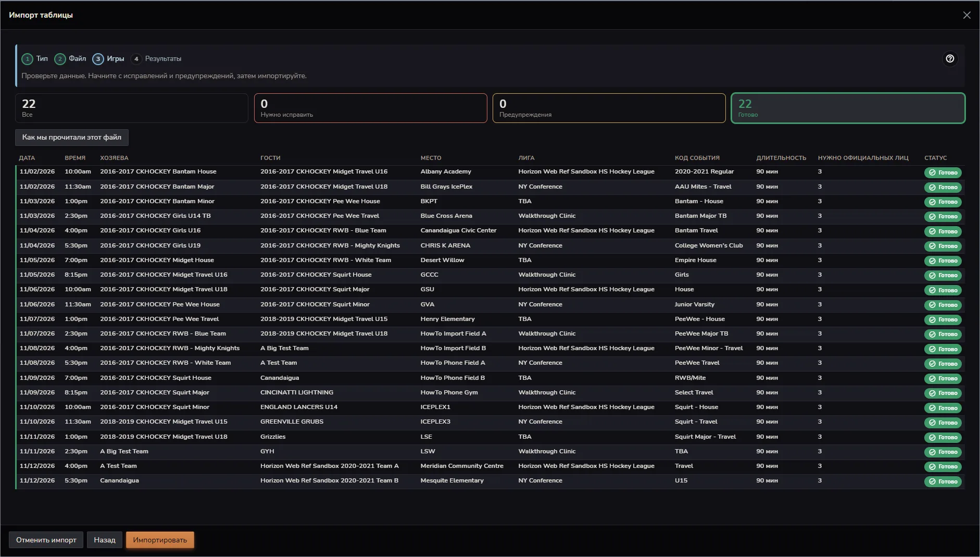Viewport: 980px width, 557px height.
Task: Go back with Назад button
Action: point(105,540)
